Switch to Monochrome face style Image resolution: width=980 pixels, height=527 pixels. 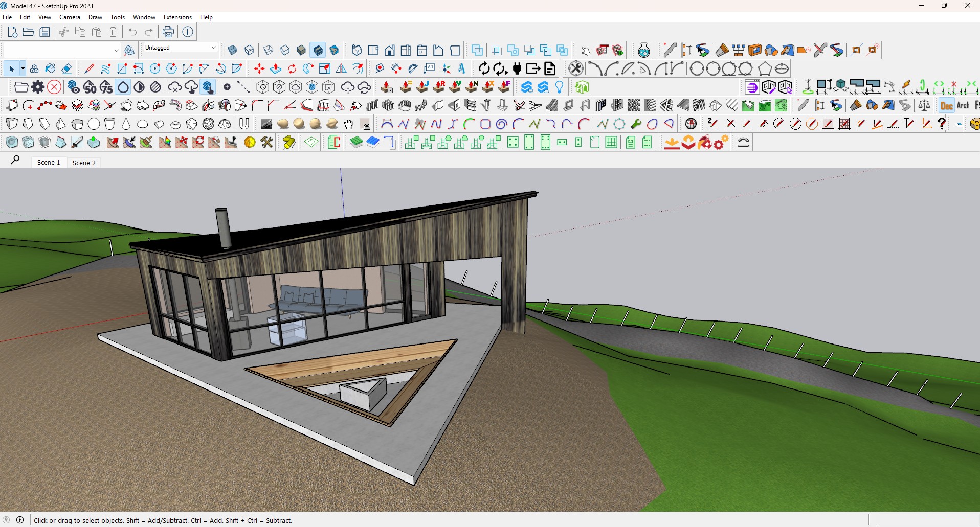(334, 50)
